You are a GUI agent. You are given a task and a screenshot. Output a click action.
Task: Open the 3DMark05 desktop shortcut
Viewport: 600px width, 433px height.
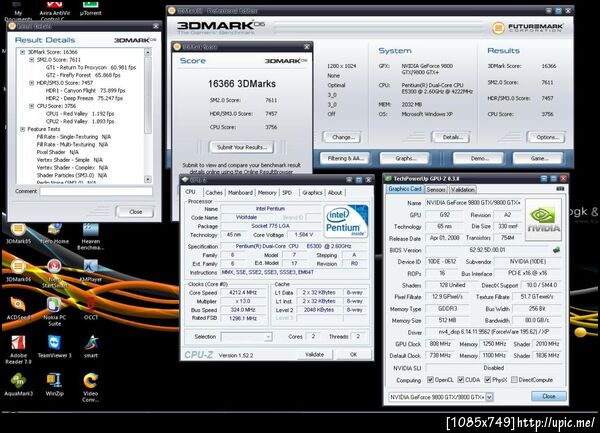coord(18,233)
